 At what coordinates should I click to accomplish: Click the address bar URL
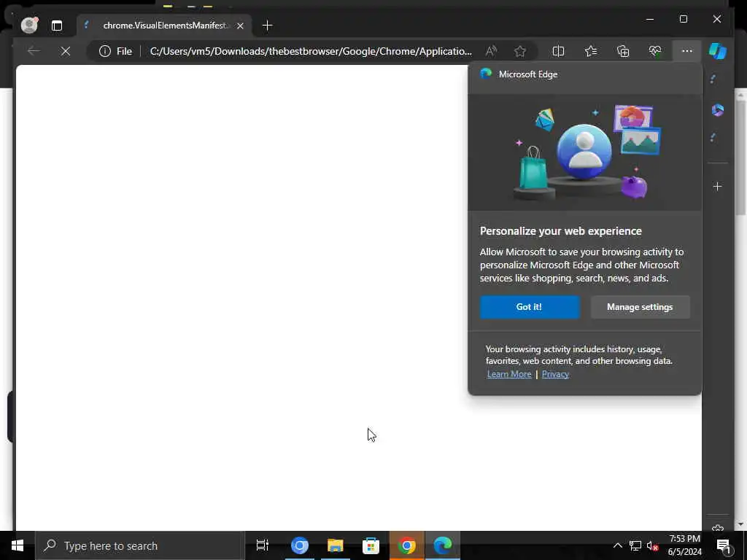(x=311, y=51)
